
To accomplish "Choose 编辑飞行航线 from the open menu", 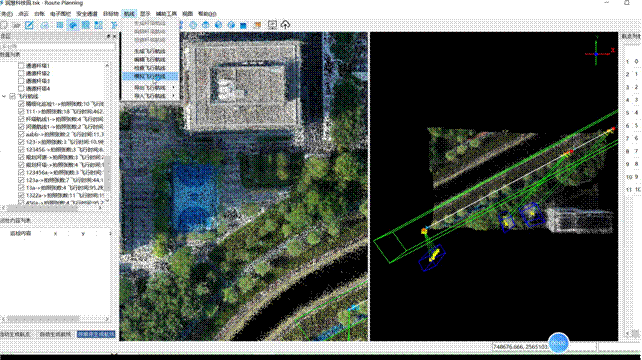I will point(150,60).
